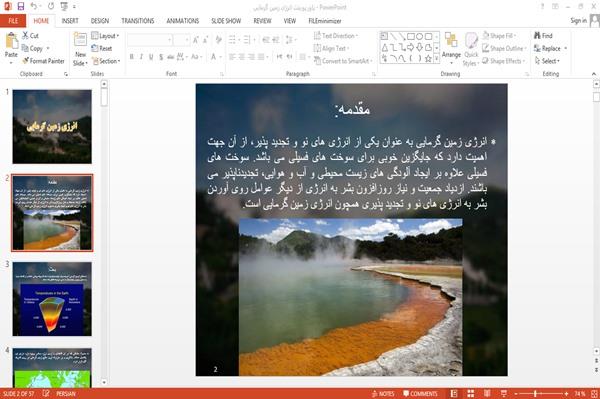
Task: Click the Convert to SmartArt command
Action: tap(342, 61)
